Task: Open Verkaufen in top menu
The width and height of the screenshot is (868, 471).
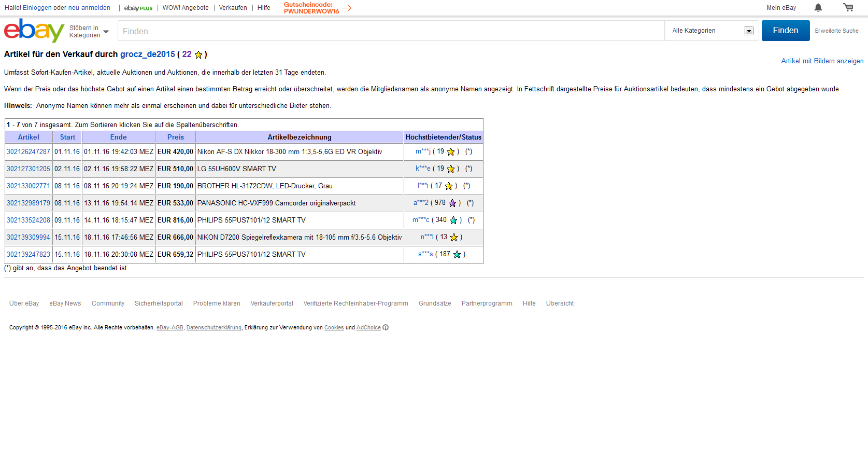Action: pos(233,8)
